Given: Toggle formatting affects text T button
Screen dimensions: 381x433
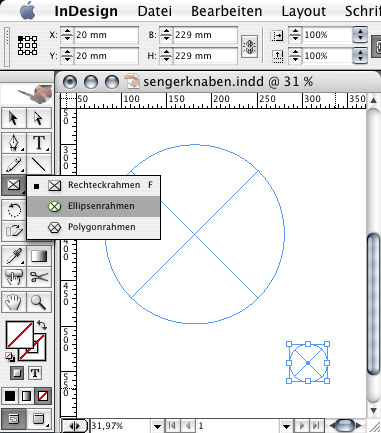Looking at the screenshot, I should pos(35,373).
